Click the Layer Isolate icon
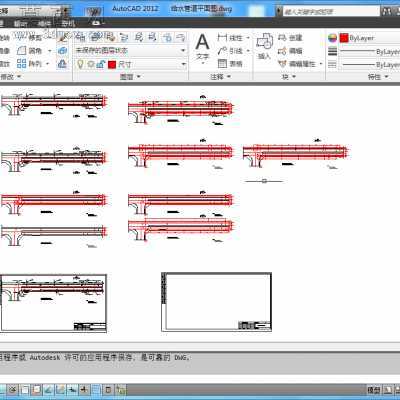 tap(139, 37)
